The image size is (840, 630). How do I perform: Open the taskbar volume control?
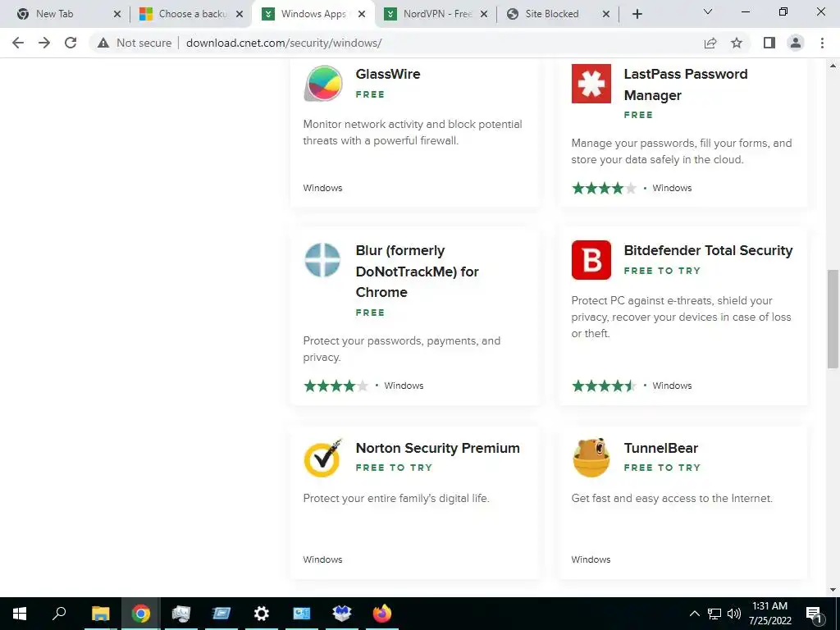coord(734,614)
